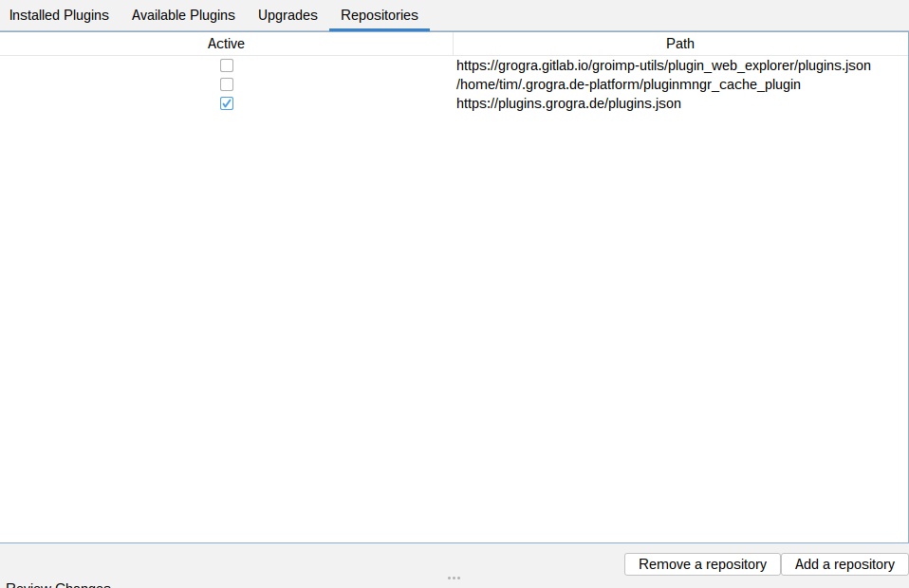The image size is (909, 588).
Task: Click the Active cell area left of the checked box
Action: (114, 103)
